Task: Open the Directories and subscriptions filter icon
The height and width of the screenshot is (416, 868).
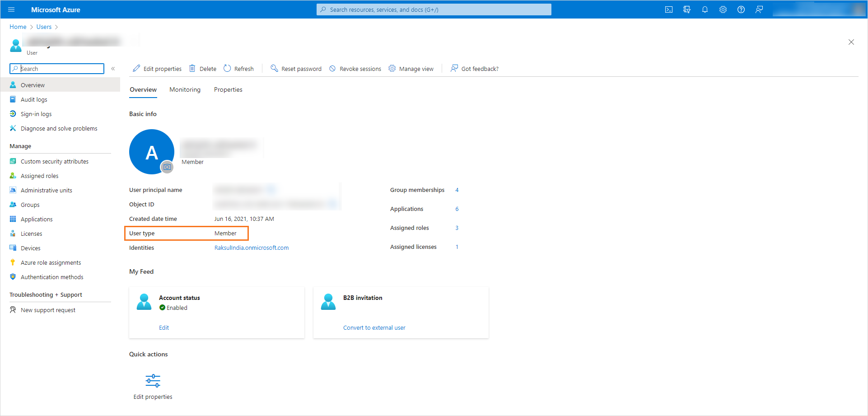Action: pos(687,9)
